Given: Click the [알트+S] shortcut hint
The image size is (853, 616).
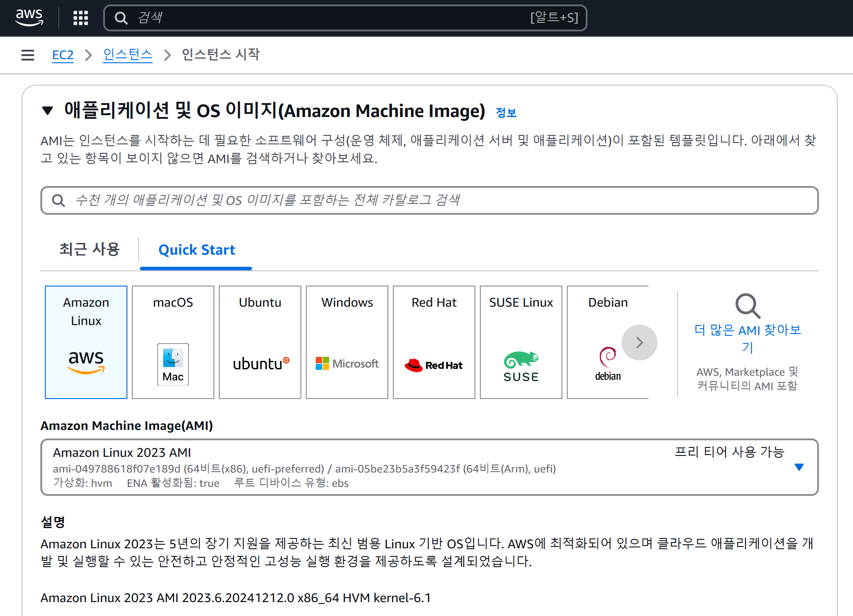Looking at the screenshot, I should click(x=554, y=17).
